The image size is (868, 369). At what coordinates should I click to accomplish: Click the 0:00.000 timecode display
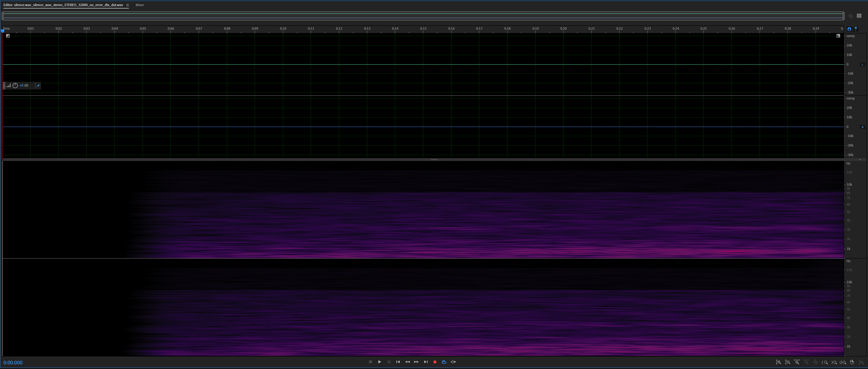click(13, 363)
